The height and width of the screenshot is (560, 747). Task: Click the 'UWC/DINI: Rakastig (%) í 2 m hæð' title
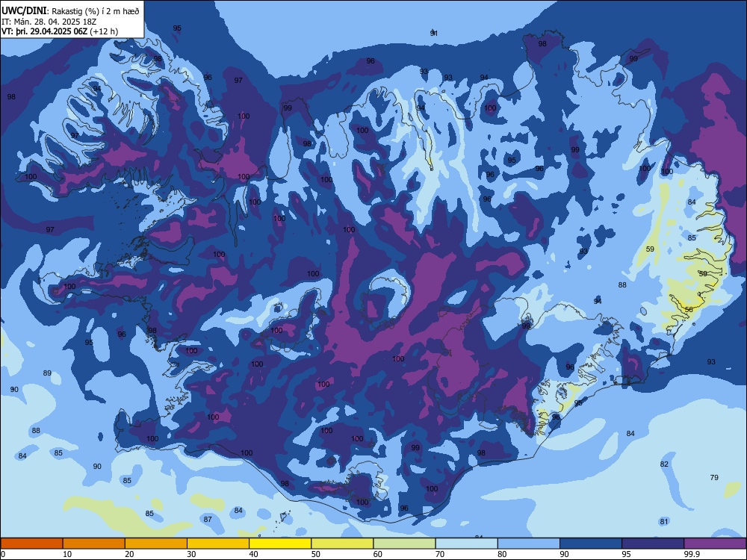pyautogui.click(x=70, y=10)
